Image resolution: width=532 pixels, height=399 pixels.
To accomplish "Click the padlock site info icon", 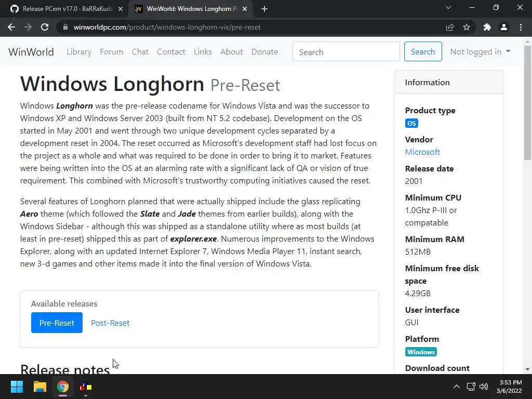I will tap(65, 27).
